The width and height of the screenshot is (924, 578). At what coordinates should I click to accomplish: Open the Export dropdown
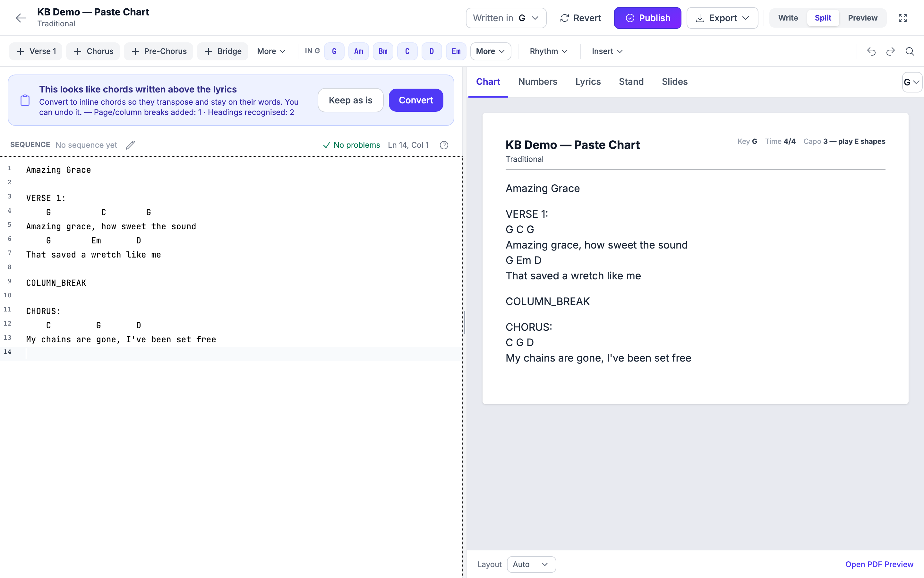pyautogui.click(x=722, y=18)
